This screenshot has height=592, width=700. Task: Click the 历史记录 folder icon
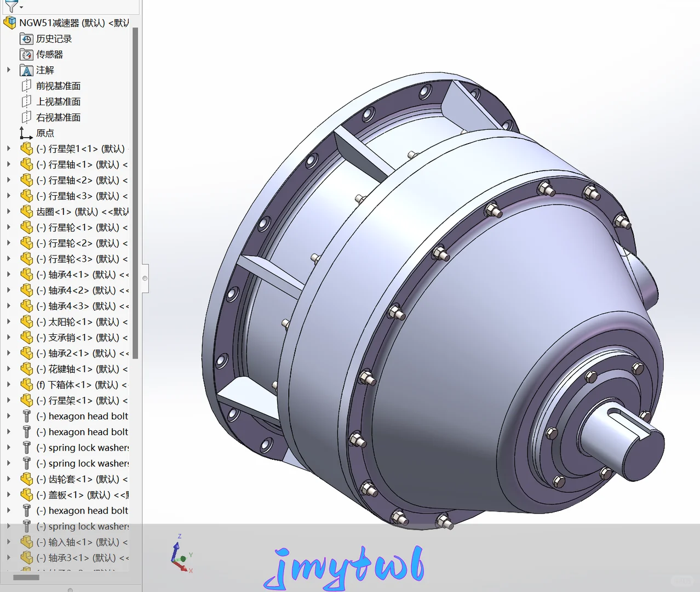pos(26,38)
